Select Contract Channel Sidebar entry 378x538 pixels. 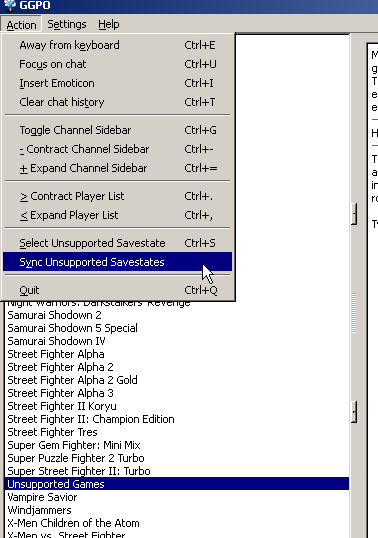[x=118, y=149]
